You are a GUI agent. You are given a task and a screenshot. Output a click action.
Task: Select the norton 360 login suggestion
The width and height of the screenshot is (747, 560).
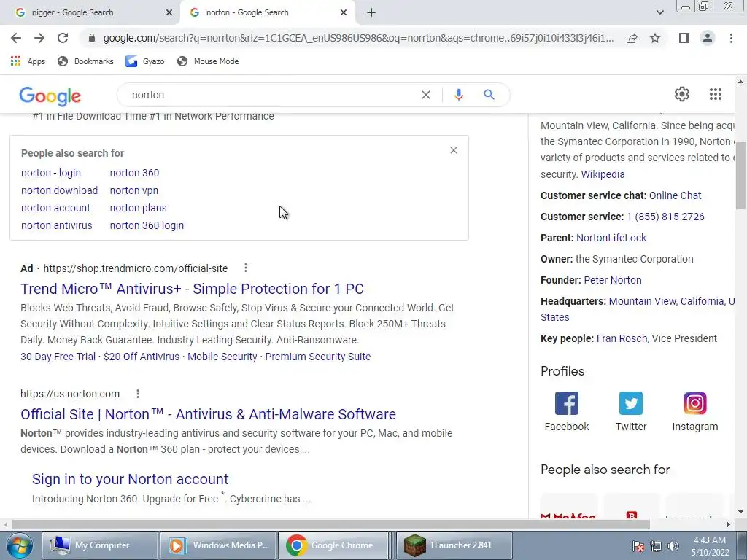pos(147,226)
